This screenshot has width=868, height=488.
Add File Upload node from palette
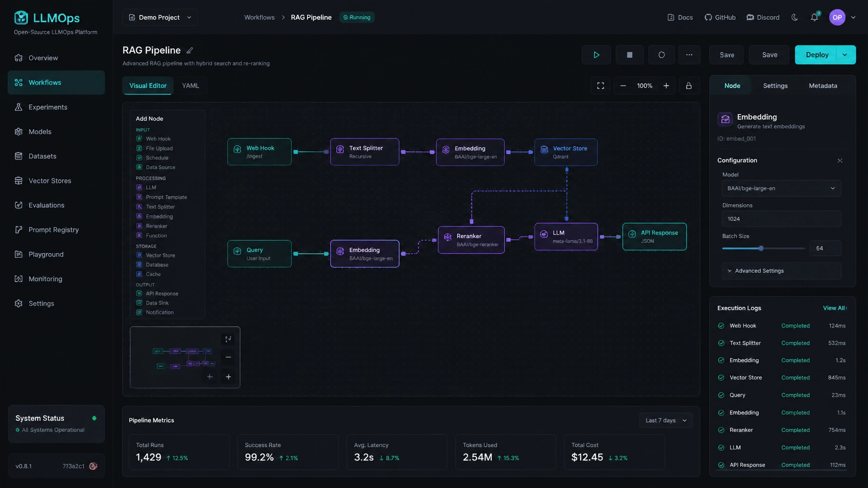154,149
